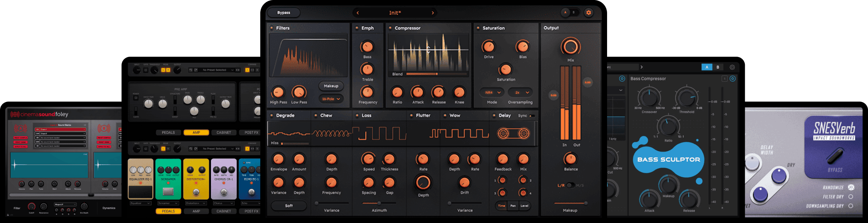Click the Degrade Envelope knob
This screenshot has width=868, height=223.
tap(278, 159)
